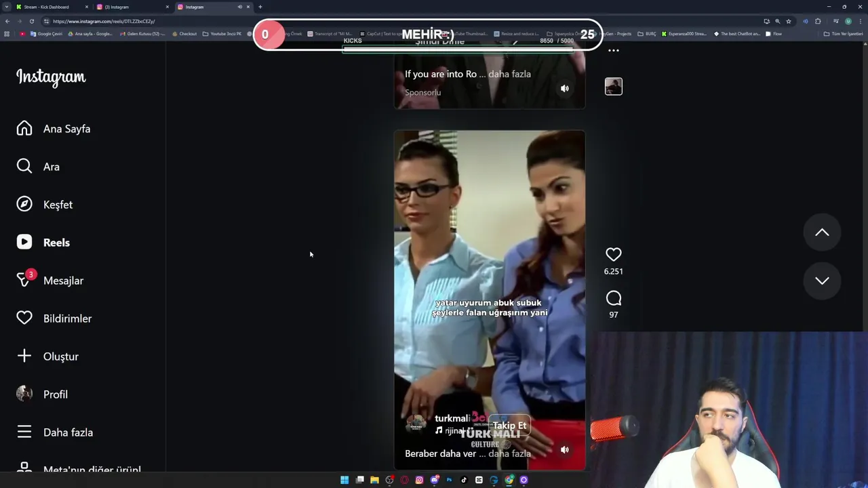
Task: Reload the page
Action: 32,21
